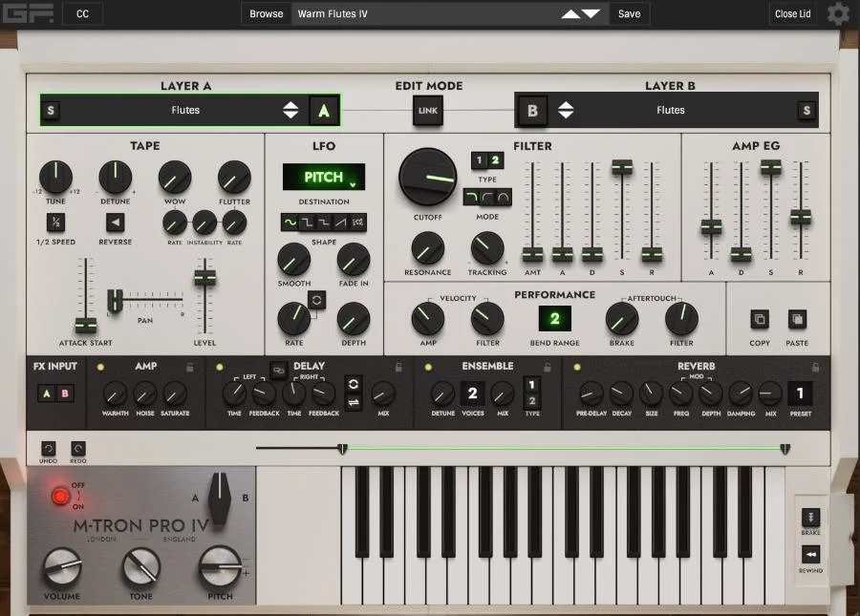Click the Paste layer icon

point(797,319)
